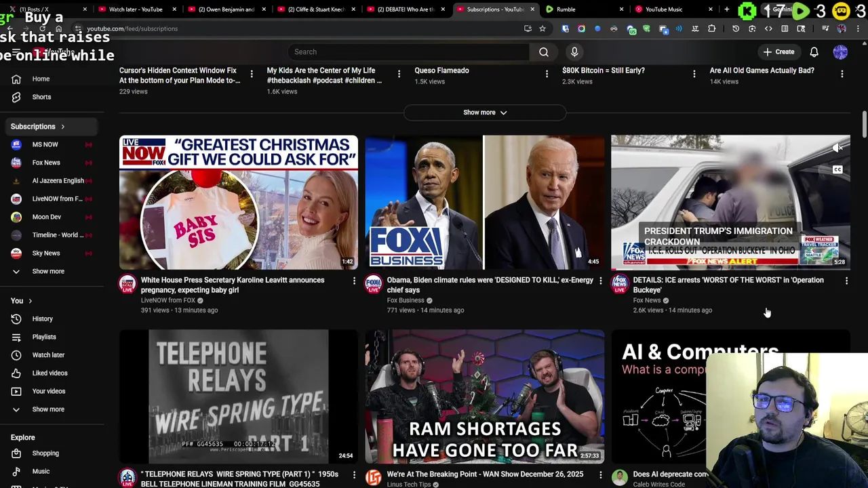The image size is (868, 488).
Task: Click the Create button
Action: tap(778, 52)
